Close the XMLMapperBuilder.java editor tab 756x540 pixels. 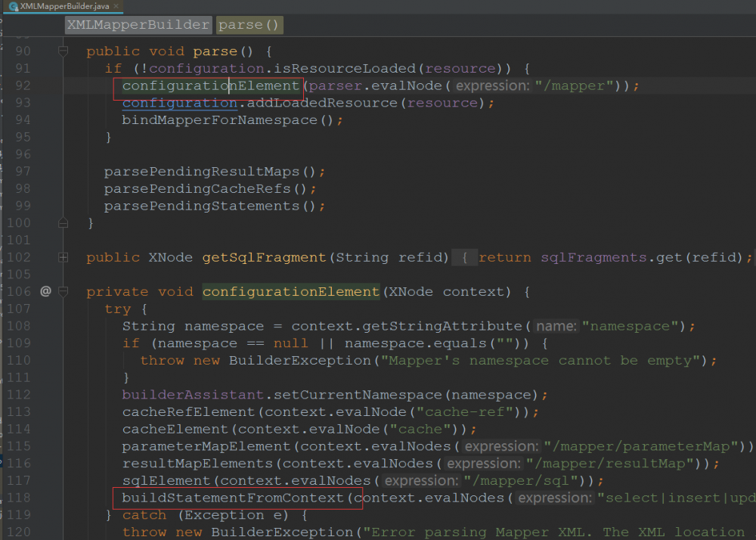click(x=116, y=6)
